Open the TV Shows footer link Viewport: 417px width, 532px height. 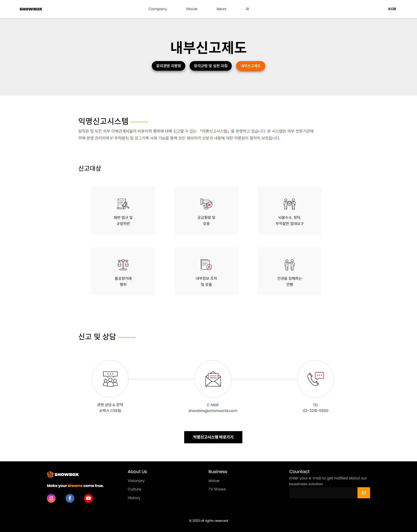217,489
